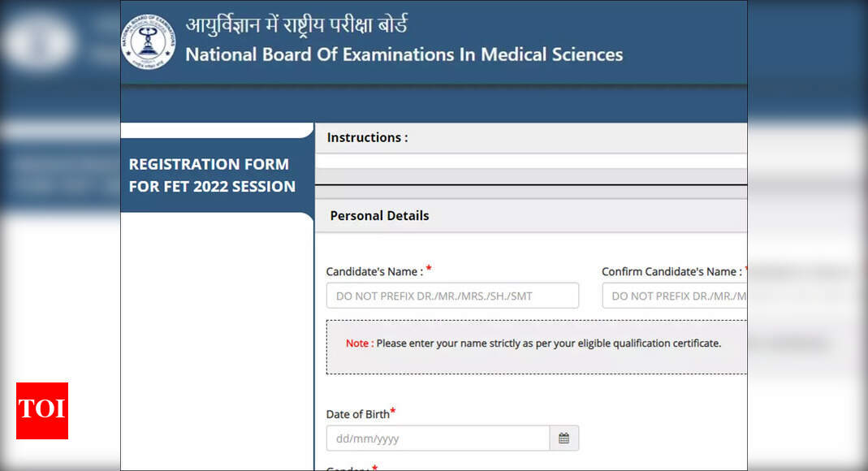Click the dd/mm/yyyy Date of Birth field
868x471 pixels.
[x=438, y=438]
